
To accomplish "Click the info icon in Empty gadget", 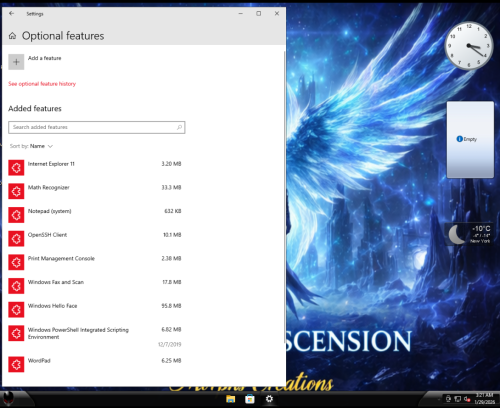I will click(459, 139).
